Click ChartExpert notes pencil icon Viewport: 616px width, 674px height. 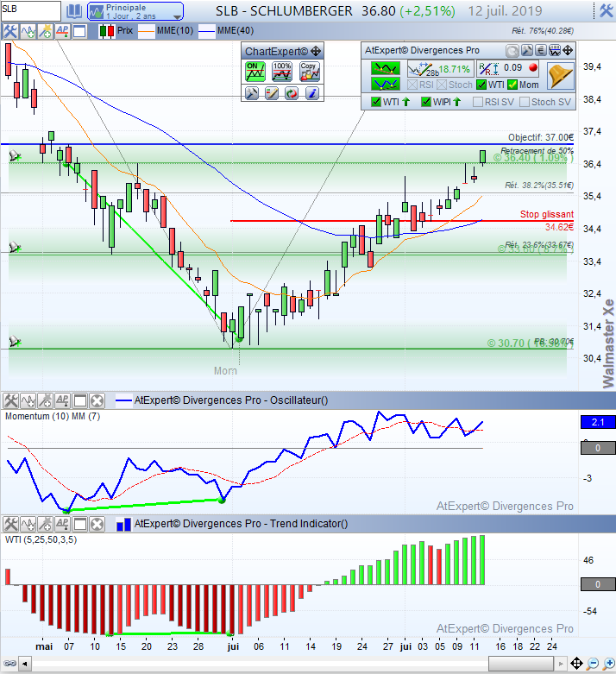(x=272, y=93)
